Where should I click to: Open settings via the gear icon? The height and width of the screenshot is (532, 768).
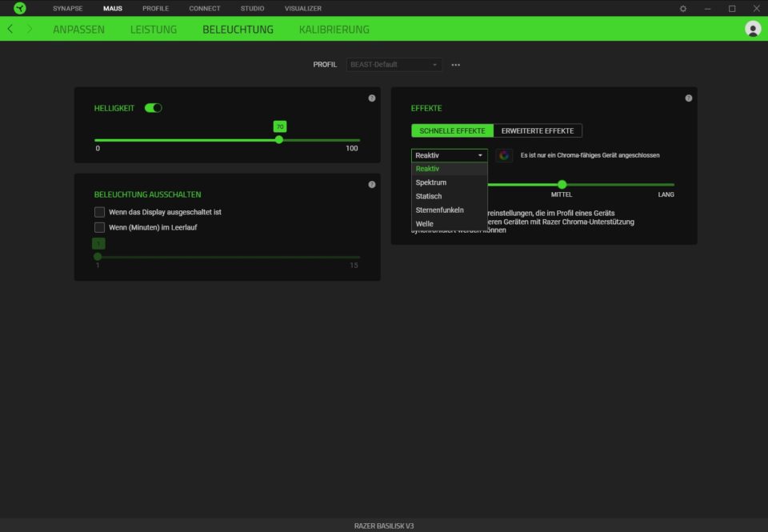682,8
